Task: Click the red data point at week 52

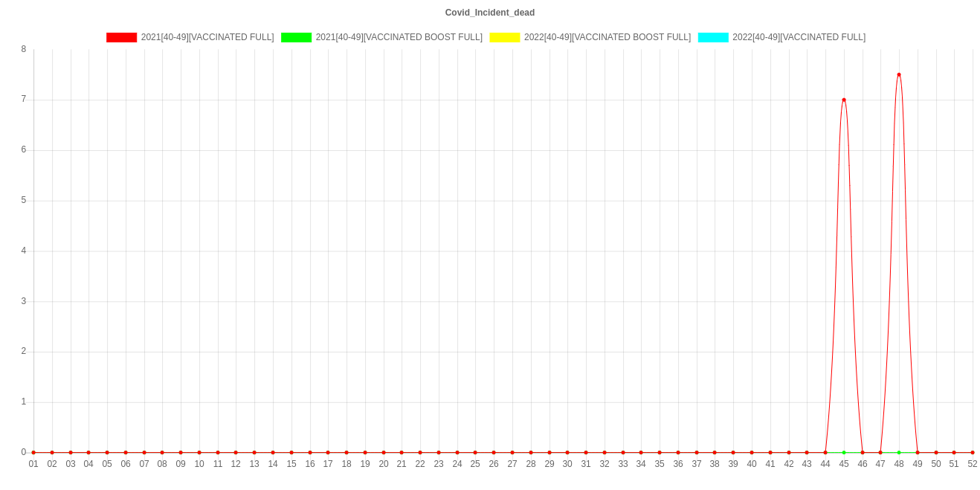Action: pyautogui.click(x=973, y=452)
